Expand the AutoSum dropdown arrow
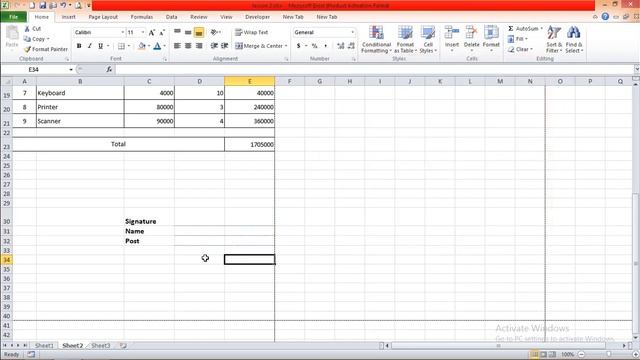The height and width of the screenshot is (360, 640). coord(542,29)
